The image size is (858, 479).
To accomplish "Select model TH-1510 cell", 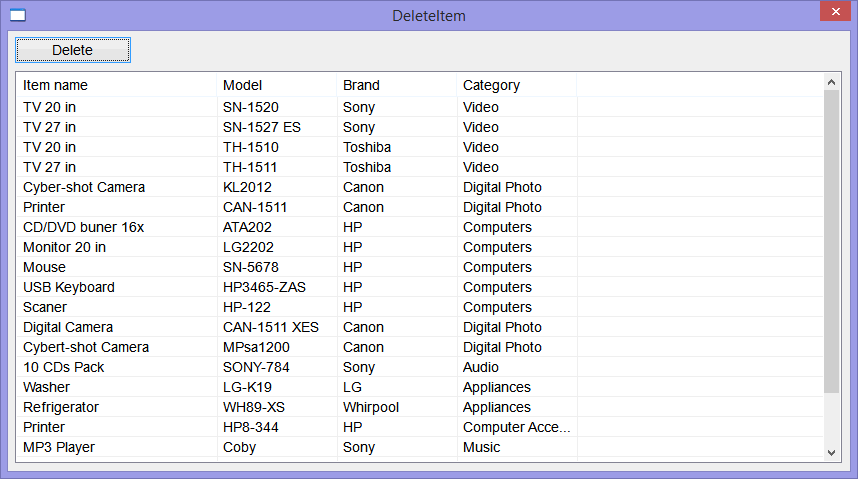I will (x=251, y=147).
